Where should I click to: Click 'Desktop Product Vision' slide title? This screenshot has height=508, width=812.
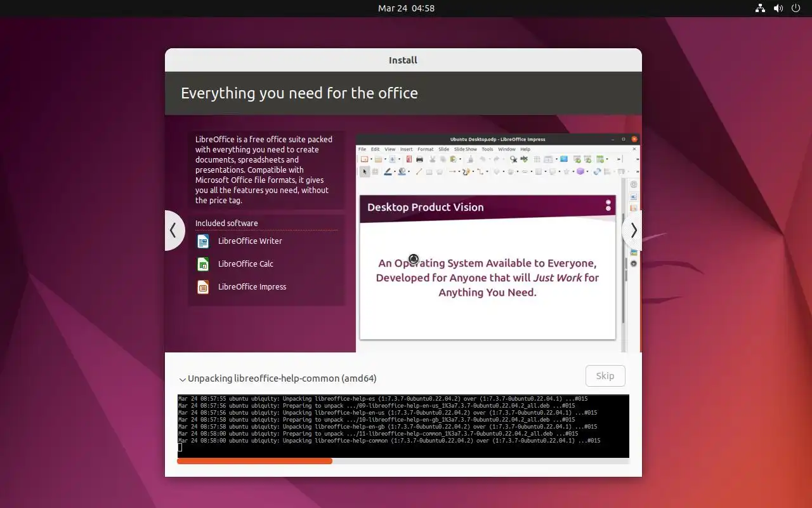point(425,208)
